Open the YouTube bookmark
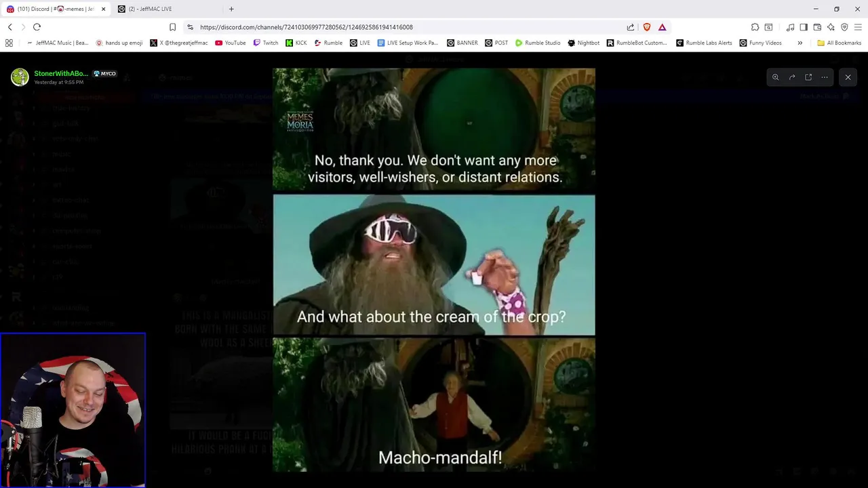The width and height of the screenshot is (868, 488). [x=231, y=43]
